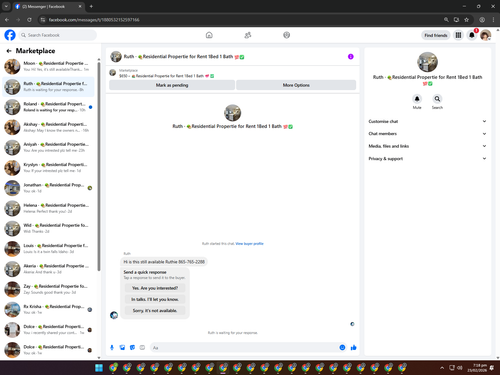Image resolution: width=500 pixels, height=375 pixels.
Task: Expand Privacy & support section
Action: tap(427, 159)
